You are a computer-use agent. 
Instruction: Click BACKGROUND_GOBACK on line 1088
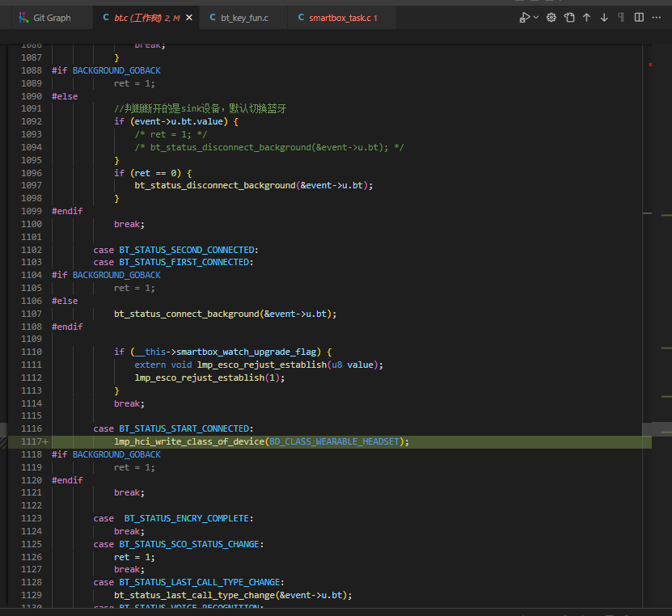[x=116, y=70]
